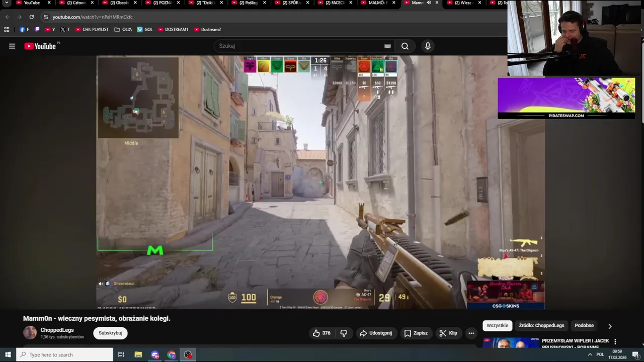Go back with browser back arrow
The width and height of the screenshot is (644, 362).
7,17
